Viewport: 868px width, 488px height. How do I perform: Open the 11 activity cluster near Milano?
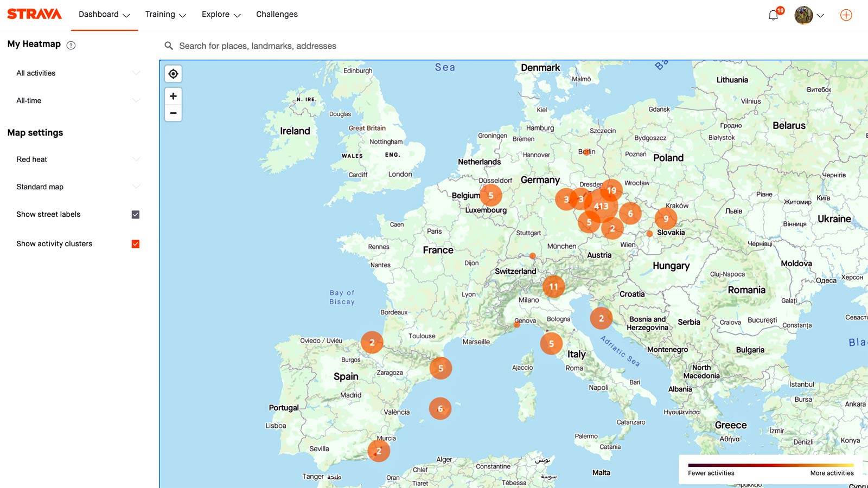point(553,286)
